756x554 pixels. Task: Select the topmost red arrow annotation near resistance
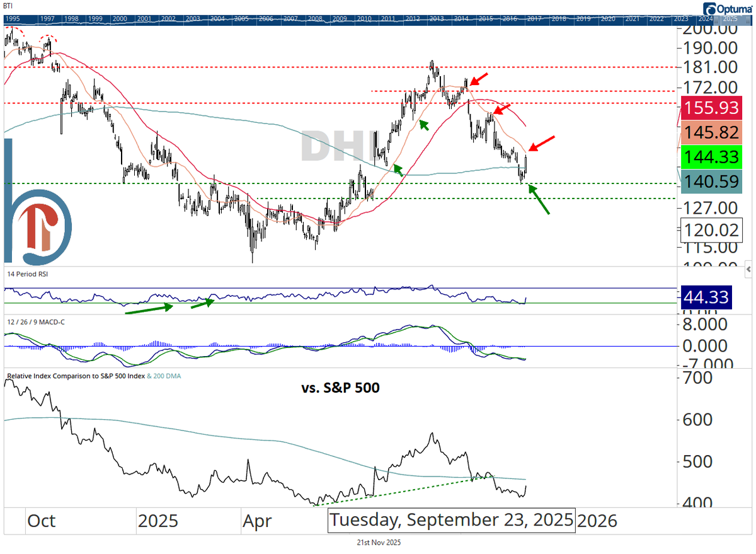478,79
